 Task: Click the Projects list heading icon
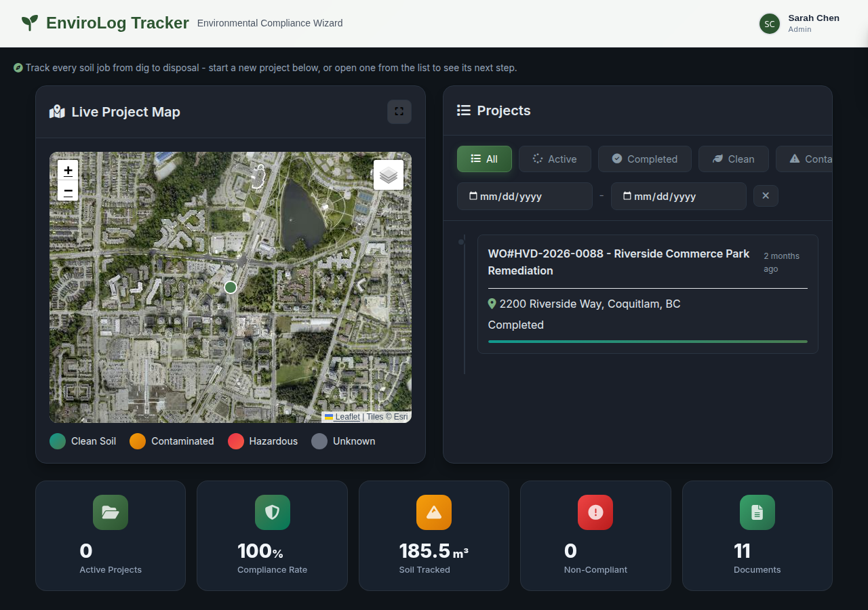(x=464, y=110)
